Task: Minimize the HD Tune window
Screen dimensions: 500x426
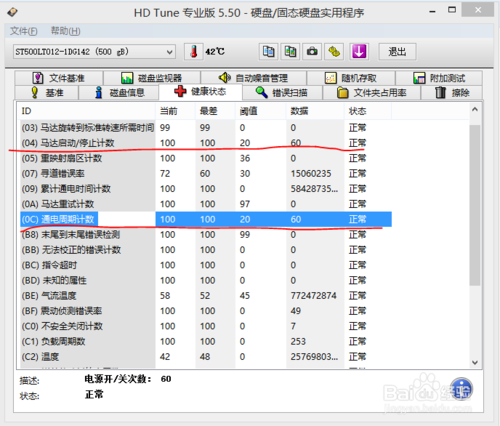Action: 433,11
